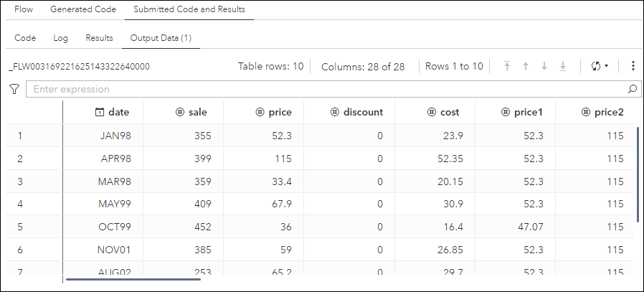Screen dimensions: 644x292
Task: Go to previous rows up arrow
Action: tap(526, 66)
